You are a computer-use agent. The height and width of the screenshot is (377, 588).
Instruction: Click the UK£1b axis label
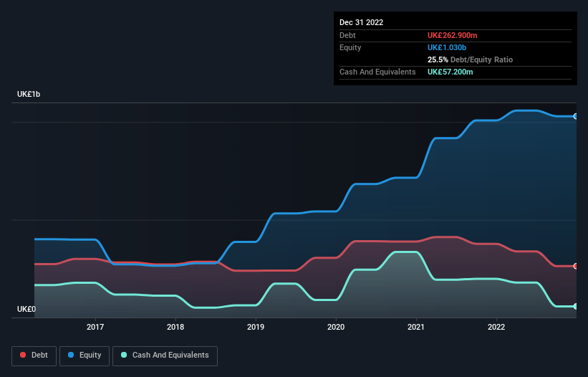[x=29, y=94]
